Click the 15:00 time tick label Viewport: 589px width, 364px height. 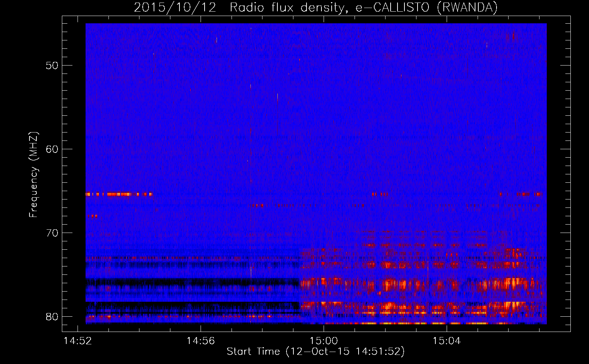tap(324, 341)
